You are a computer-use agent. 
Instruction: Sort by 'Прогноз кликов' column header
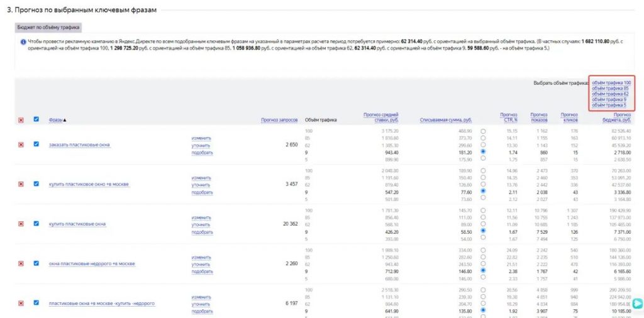569,118
